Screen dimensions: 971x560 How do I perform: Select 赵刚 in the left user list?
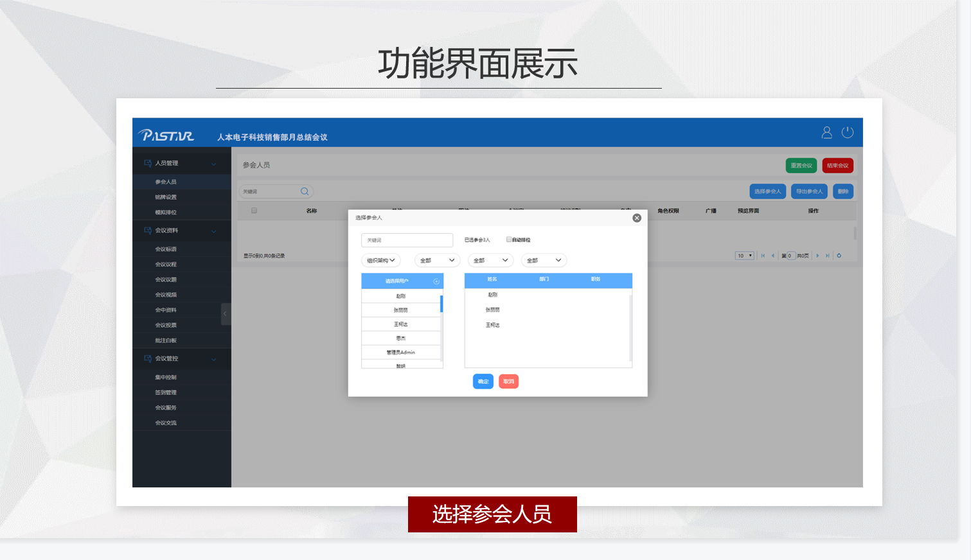coord(401,296)
